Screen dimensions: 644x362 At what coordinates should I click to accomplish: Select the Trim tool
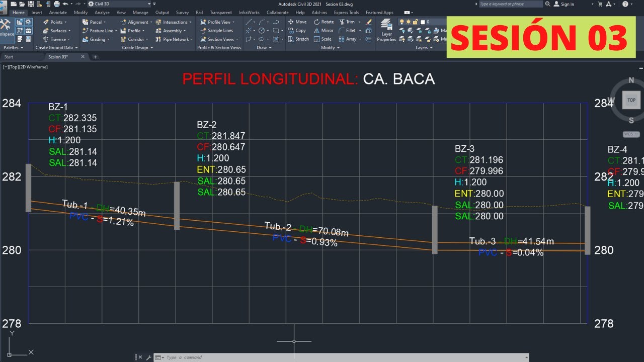(347, 22)
